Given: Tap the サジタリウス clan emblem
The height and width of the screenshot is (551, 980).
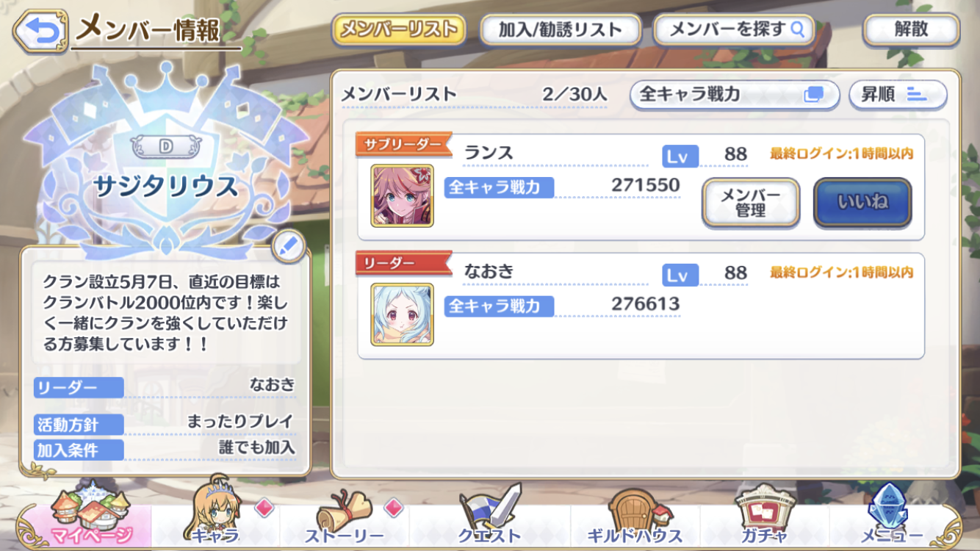Looking at the screenshot, I should coord(166,158).
